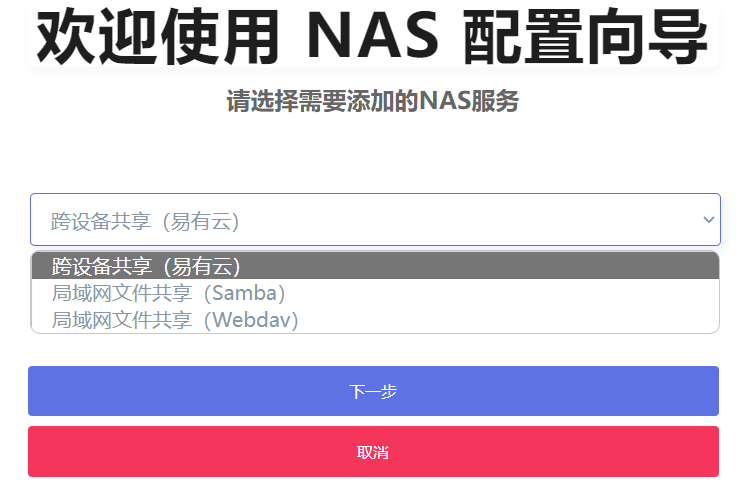
Task: Choose 跨设备共享（易有云）from the list
Action: [x=375, y=266]
